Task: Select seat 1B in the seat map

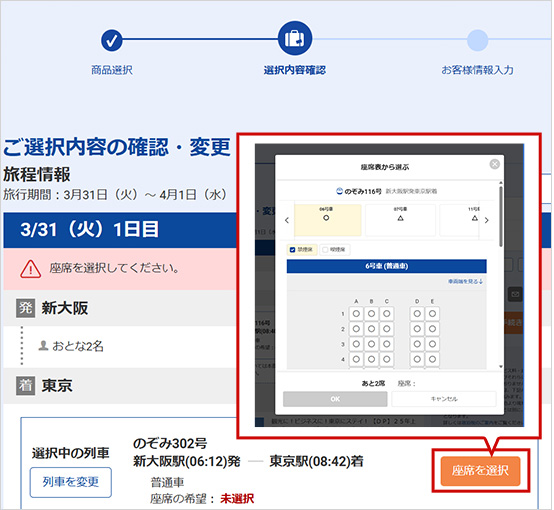Action: pyautogui.click(x=371, y=313)
